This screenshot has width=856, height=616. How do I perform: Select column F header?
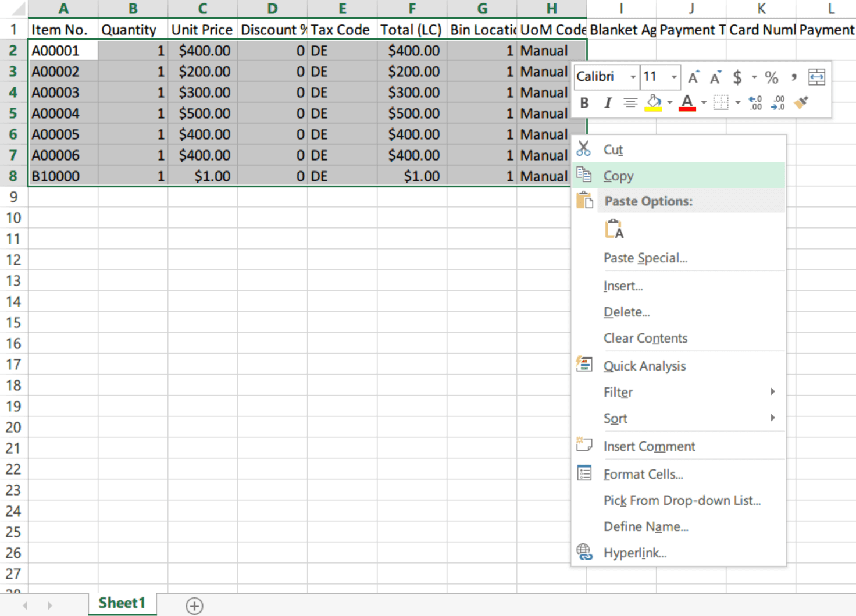tap(412, 9)
